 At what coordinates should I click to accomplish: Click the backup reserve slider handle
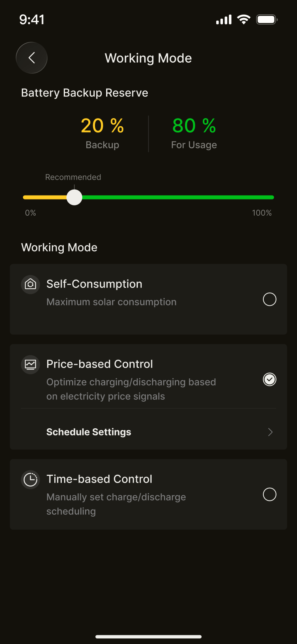(x=74, y=197)
